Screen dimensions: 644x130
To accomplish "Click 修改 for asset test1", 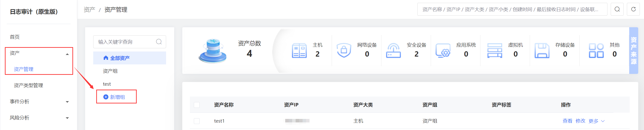I will tap(580, 121).
